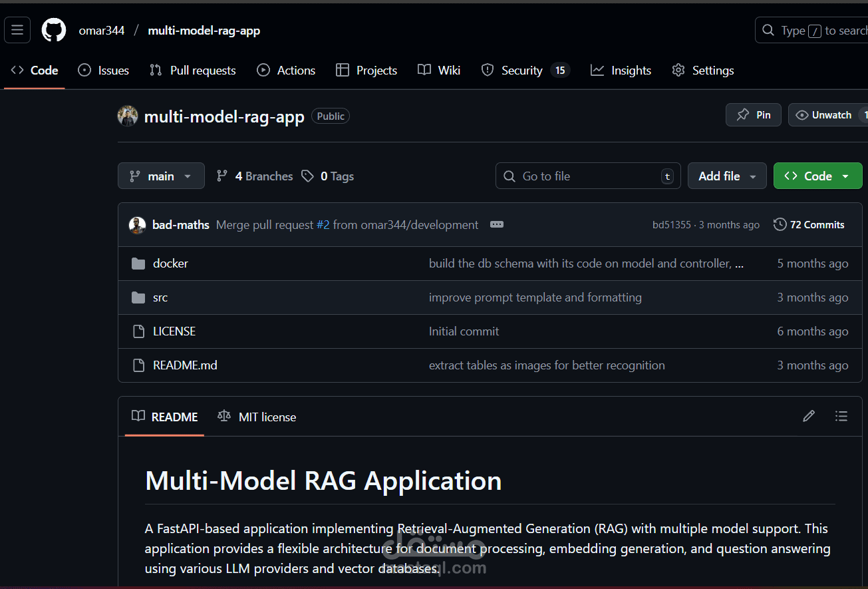Image resolution: width=868 pixels, height=589 pixels.
Task: Open the hamburger navigation menu
Action: pos(17,30)
